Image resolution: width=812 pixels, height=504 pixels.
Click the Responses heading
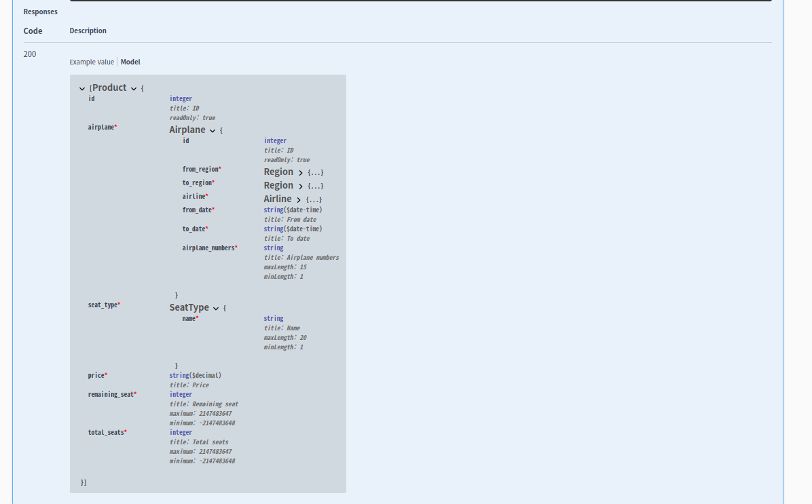(40, 12)
